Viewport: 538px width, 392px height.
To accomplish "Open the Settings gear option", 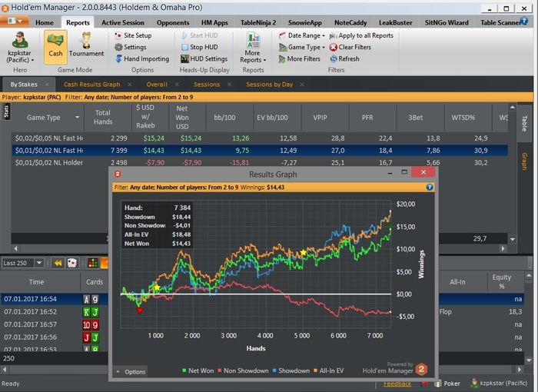I will tap(131, 47).
